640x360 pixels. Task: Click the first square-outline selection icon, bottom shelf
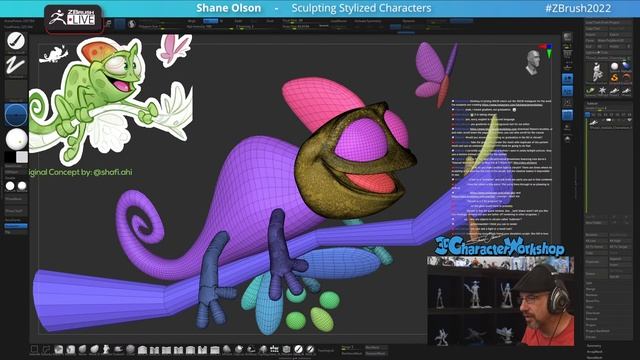[34, 349]
